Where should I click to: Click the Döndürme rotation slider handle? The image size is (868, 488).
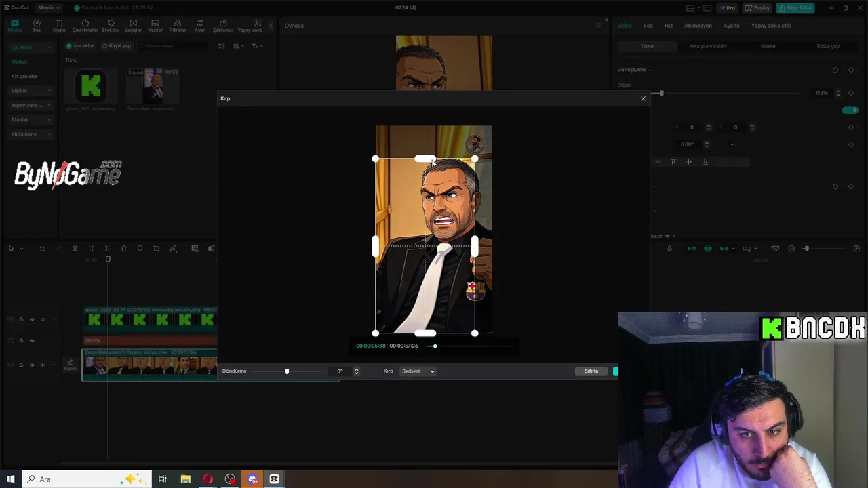click(x=287, y=371)
